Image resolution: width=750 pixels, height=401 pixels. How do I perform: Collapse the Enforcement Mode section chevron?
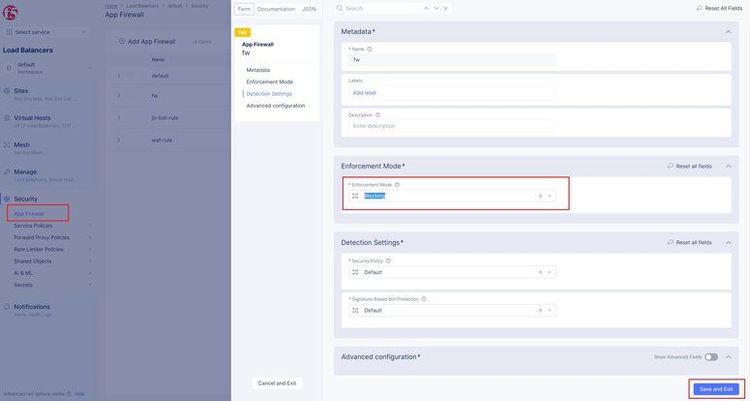[x=728, y=166]
